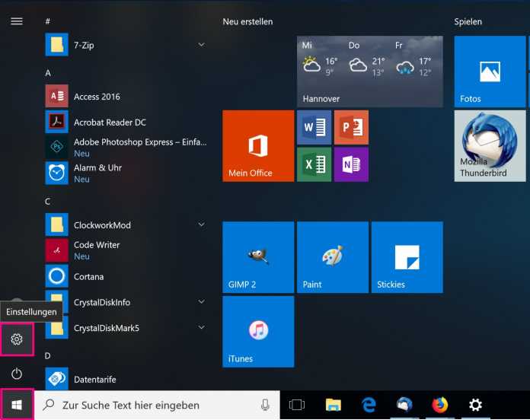Open the PowerPoint tile

pyautogui.click(x=352, y=127)
